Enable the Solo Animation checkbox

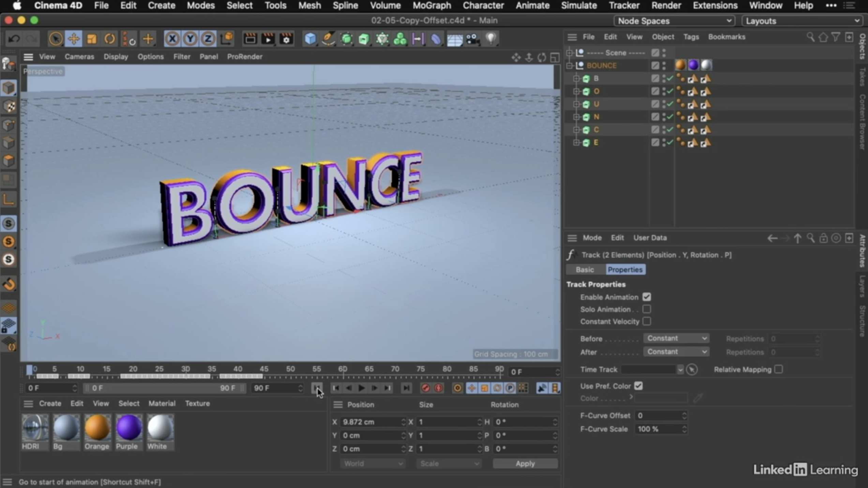click(647, 309)
